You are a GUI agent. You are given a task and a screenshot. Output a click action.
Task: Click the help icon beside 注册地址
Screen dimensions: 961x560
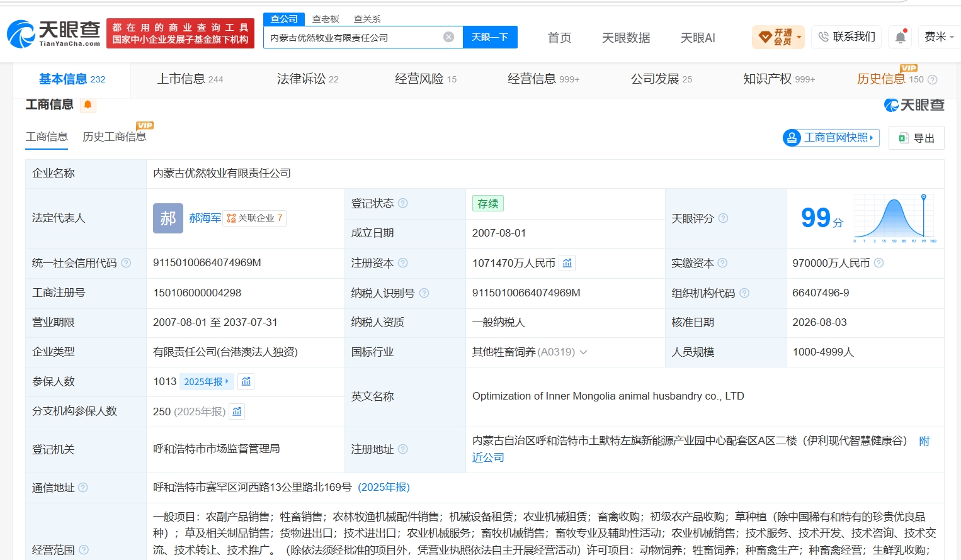coord(403,449)
